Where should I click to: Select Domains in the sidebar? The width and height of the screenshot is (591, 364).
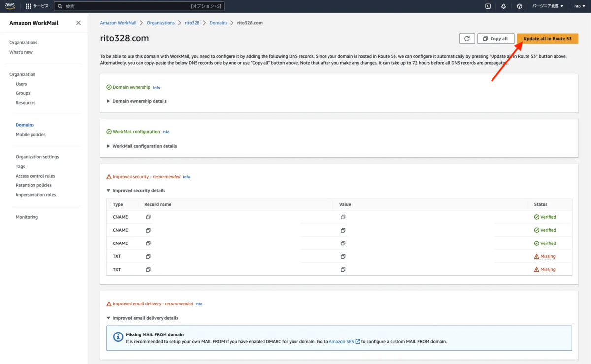[25, 125]
